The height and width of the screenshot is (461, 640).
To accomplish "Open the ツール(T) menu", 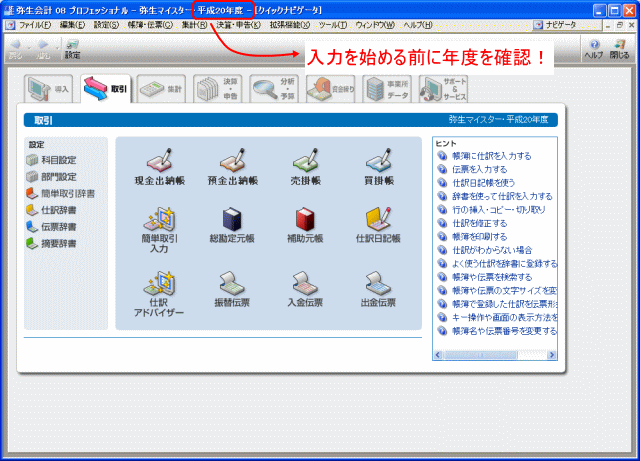I will click(x=333, y=25).
